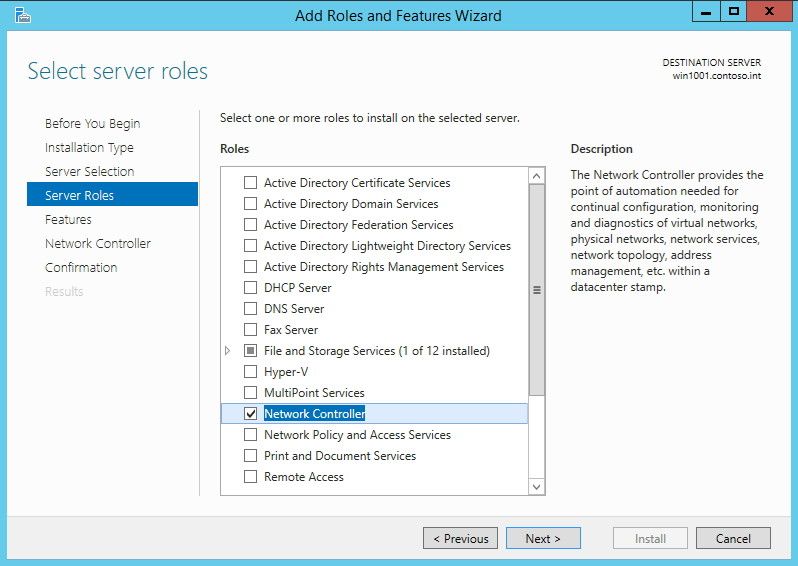This screenshot has height=566, width=798.
Task: Toggle File and Storage Services checkbox
Action: pyautogui.click(x=250, y=351)
